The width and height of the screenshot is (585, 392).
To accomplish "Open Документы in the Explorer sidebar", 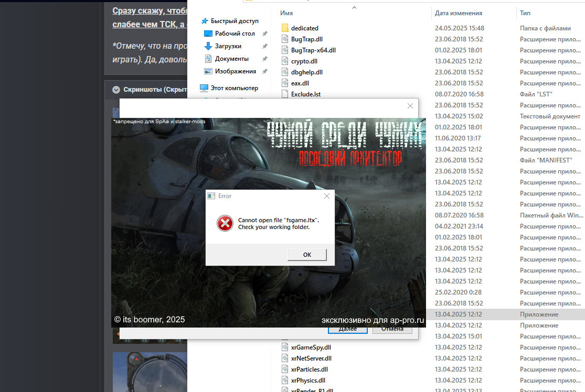I will pyautogui.click(x=227, y=59).
